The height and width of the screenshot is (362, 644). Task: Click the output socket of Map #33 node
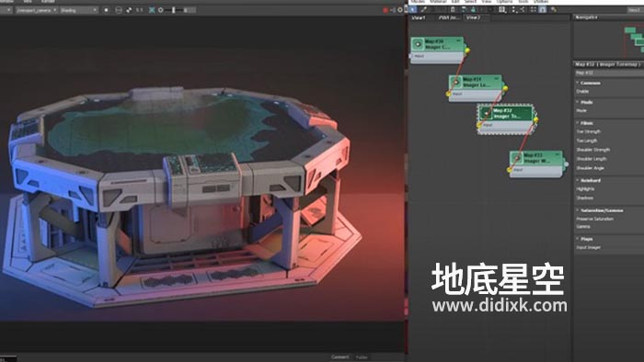coord(566,164)
